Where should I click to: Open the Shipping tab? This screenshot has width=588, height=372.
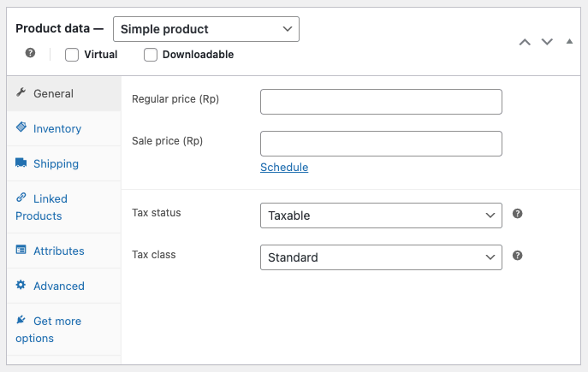click(x=56, y=163)
